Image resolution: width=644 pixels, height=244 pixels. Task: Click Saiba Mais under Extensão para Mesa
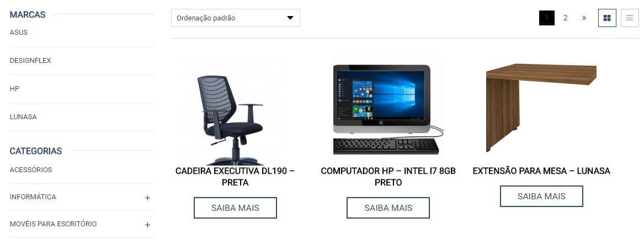(x=541, y=197)
